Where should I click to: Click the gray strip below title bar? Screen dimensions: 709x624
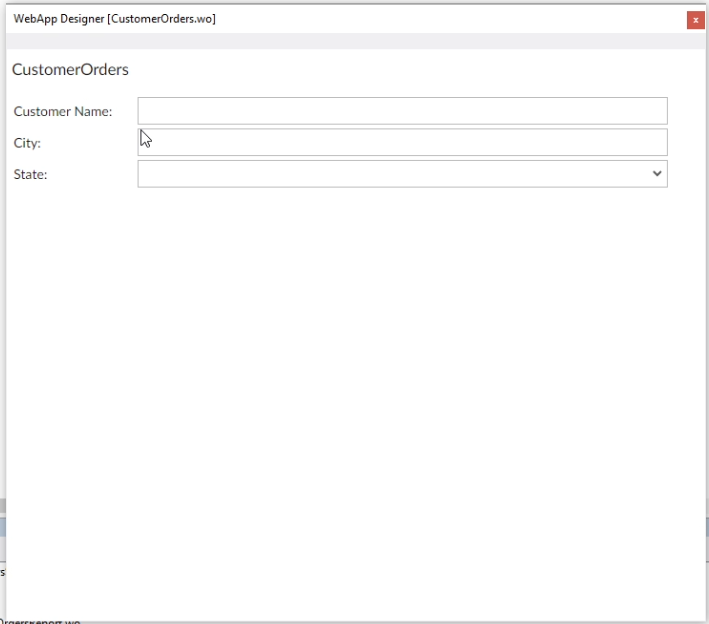[350, 41]
